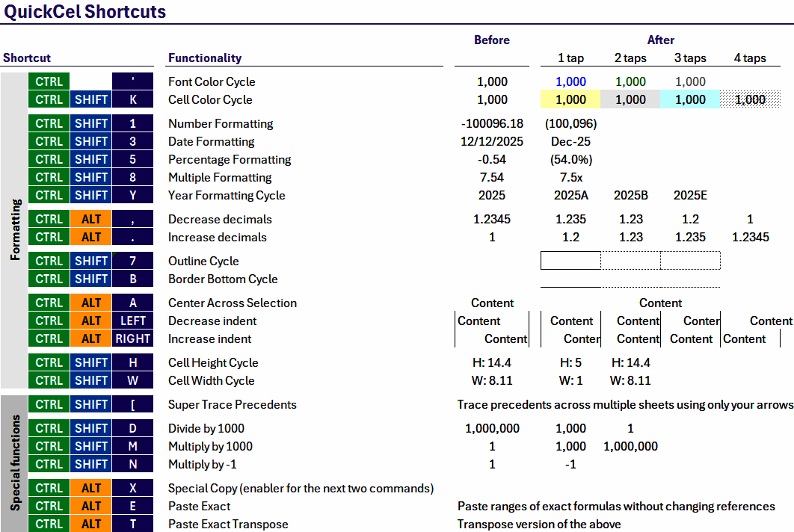Screen dimensions: 794x532
Task: Select the blue font 1,000 cell
Action: click(x=570, y=81)
